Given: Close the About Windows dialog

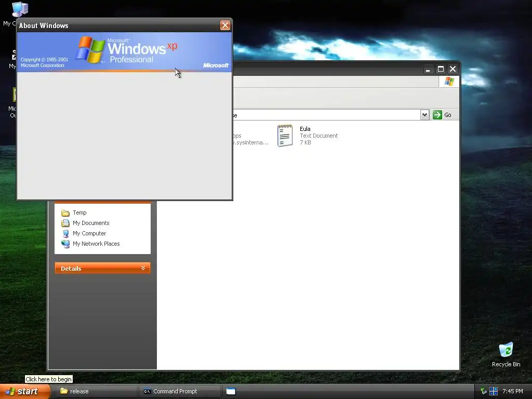Looking at the screenshot, I should pyautogui.click(x=225, y=25).
